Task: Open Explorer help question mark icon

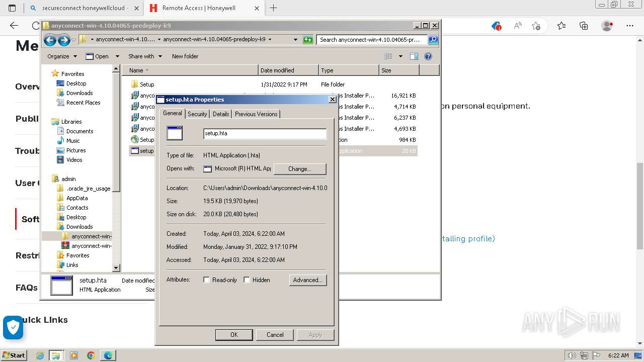Action: pyautogui.click(x=428, y=56)
